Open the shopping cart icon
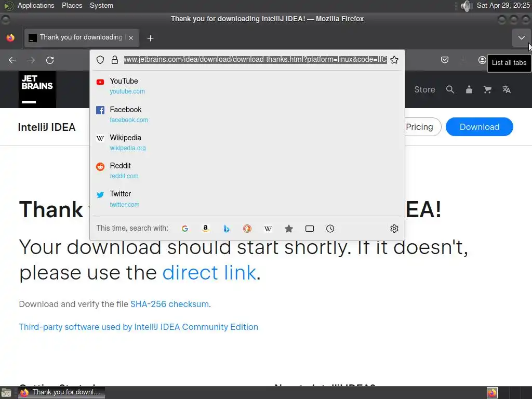This screenshot has width=532, height=399. pos(487,89)
